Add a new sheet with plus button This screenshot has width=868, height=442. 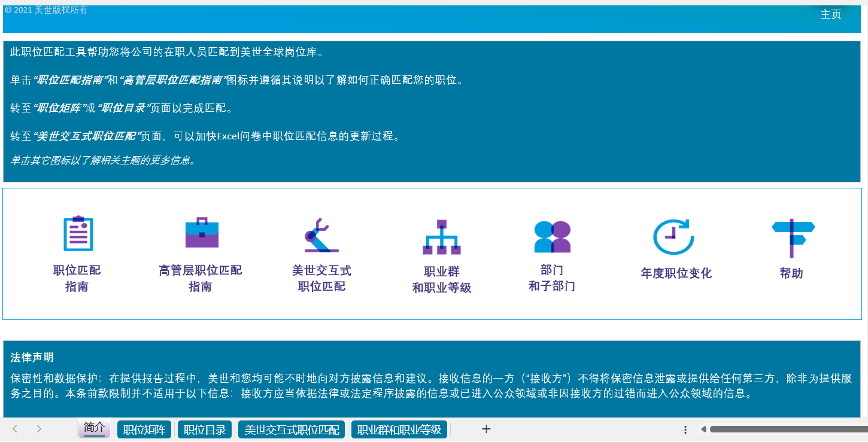pos(486,429)
